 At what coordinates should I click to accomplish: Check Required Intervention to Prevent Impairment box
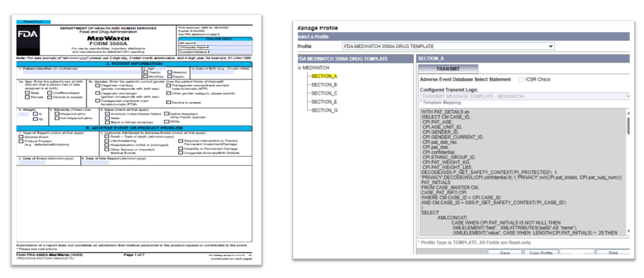180,140
